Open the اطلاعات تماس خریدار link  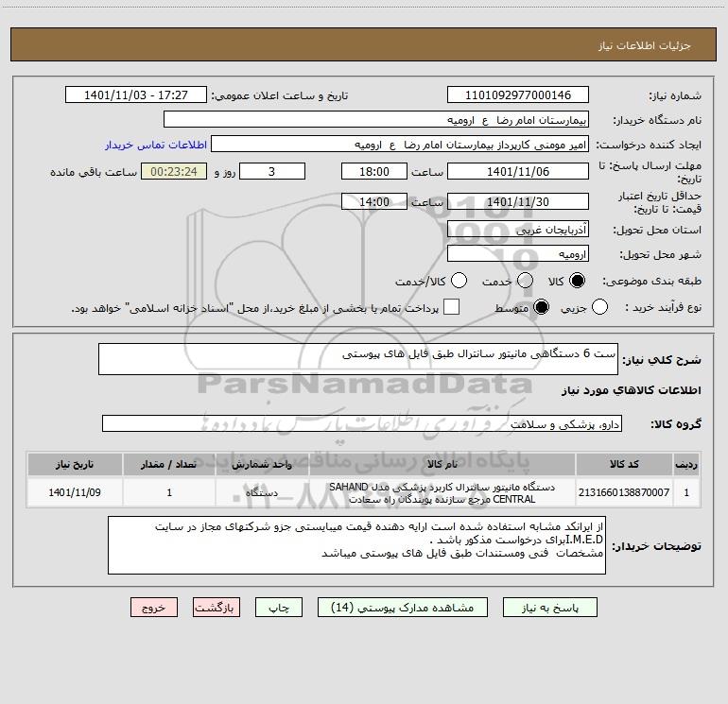(x=156, y=145)
